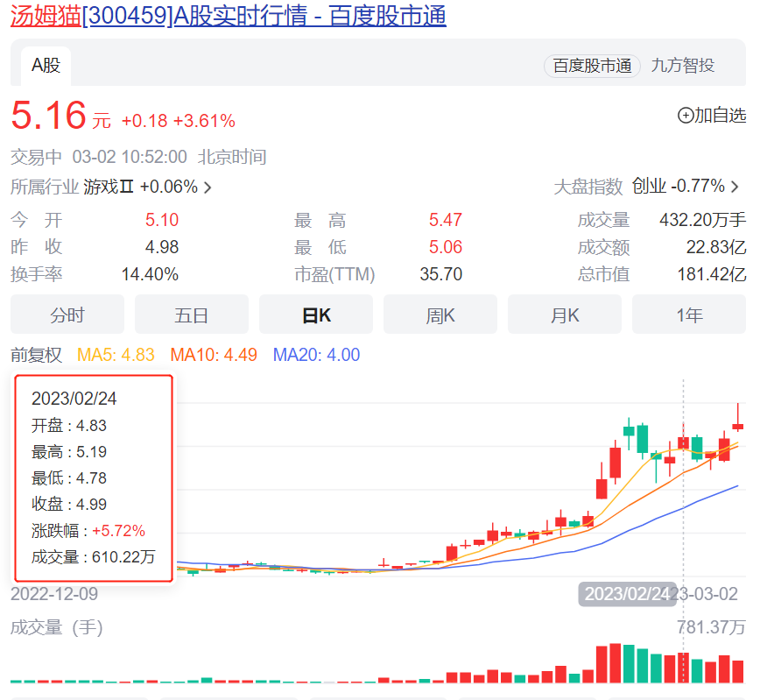Select the 日K chart tab
The height and width of the screenshot is (700, 760).
316,315
